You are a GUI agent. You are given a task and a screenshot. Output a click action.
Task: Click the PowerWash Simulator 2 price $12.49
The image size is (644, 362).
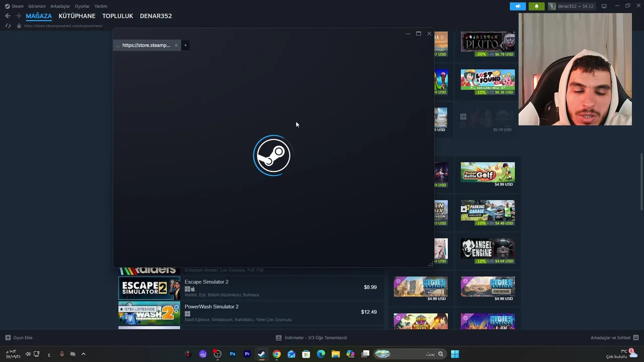pos(369,312)
